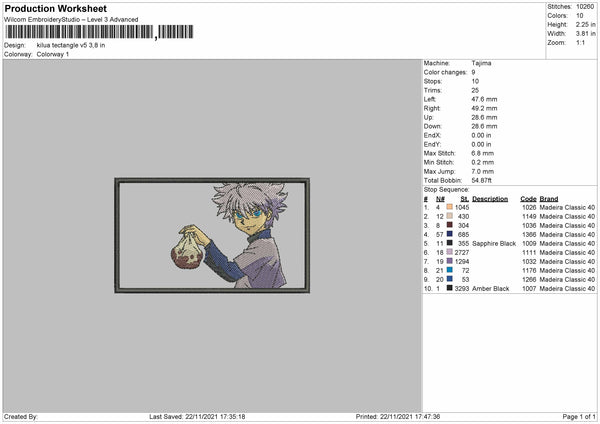The height and width of the screenshot is (424, 600).
Task: Click the Machine value 'Tajima'
Action: [481, 63]
